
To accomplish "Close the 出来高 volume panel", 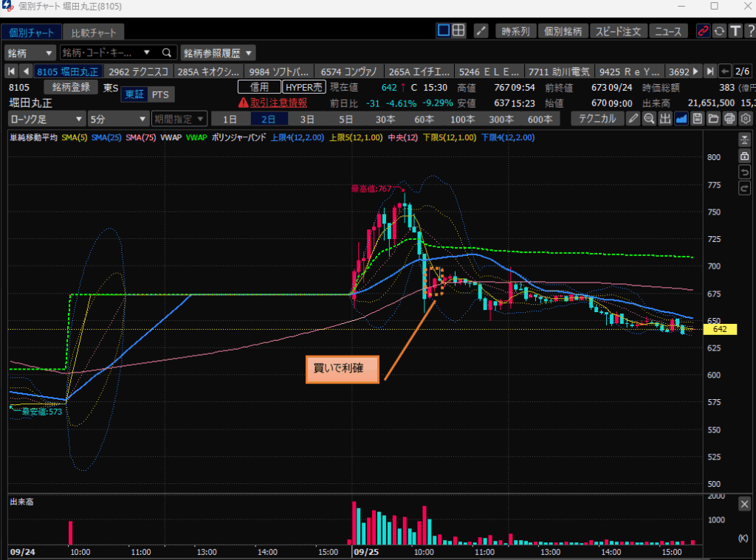I will (x=744, y=504).
